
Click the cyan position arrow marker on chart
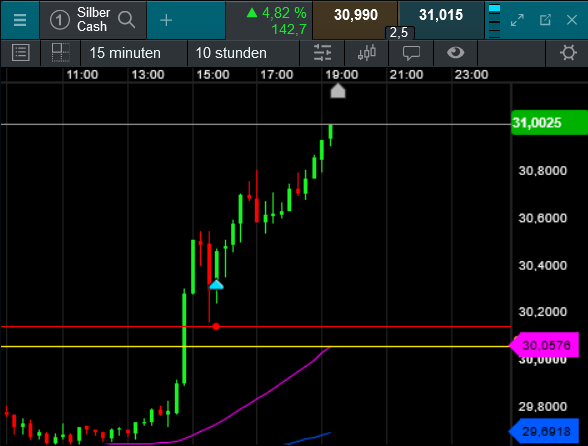pos(216,285)
